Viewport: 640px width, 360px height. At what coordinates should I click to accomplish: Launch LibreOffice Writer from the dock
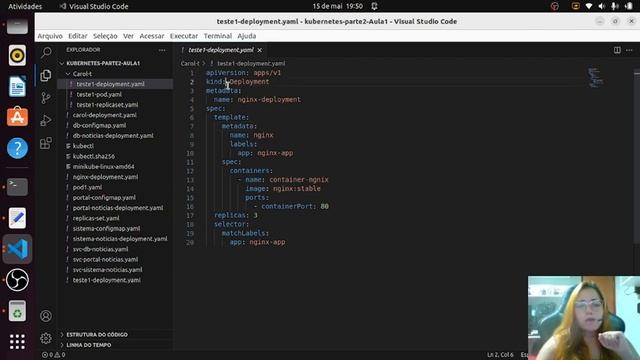17,86
